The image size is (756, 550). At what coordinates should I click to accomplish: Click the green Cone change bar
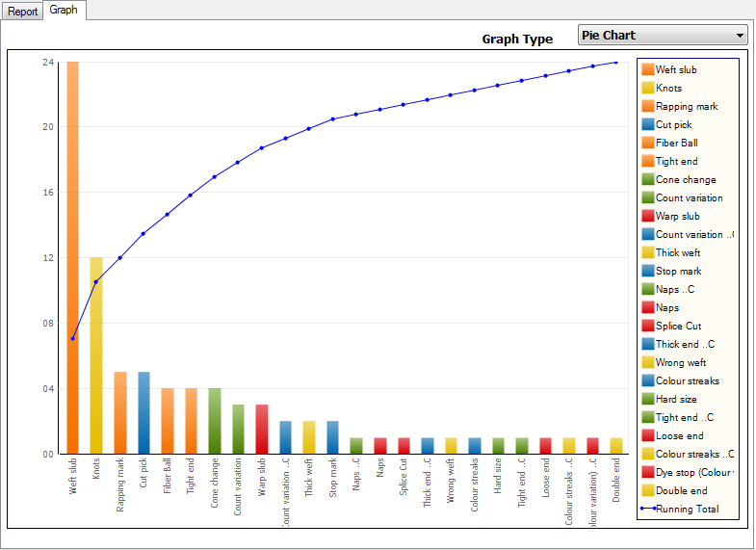click(215, 421)
